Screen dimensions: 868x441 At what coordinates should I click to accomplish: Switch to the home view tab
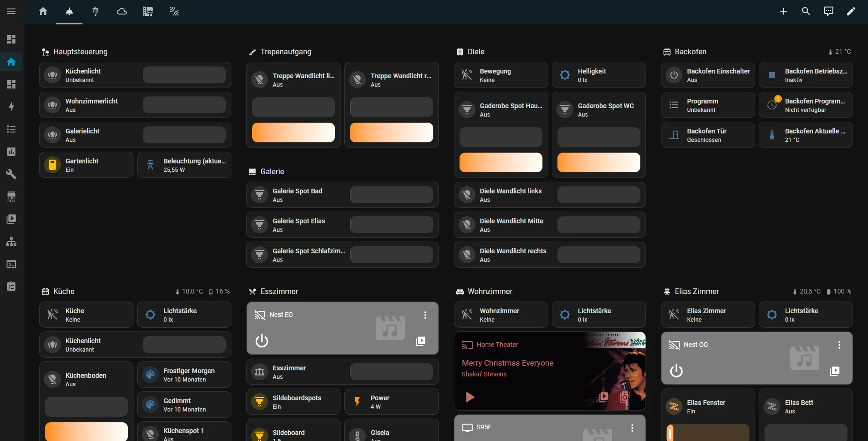tap(43, 11)
